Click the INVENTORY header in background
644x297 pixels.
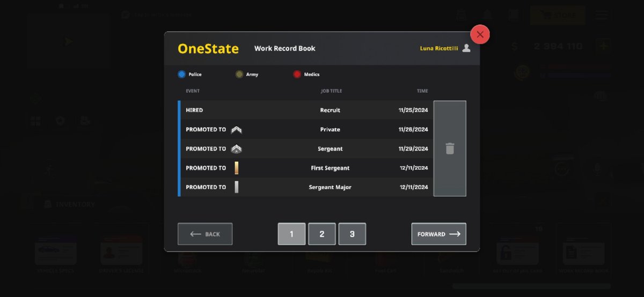click(69, 204)
